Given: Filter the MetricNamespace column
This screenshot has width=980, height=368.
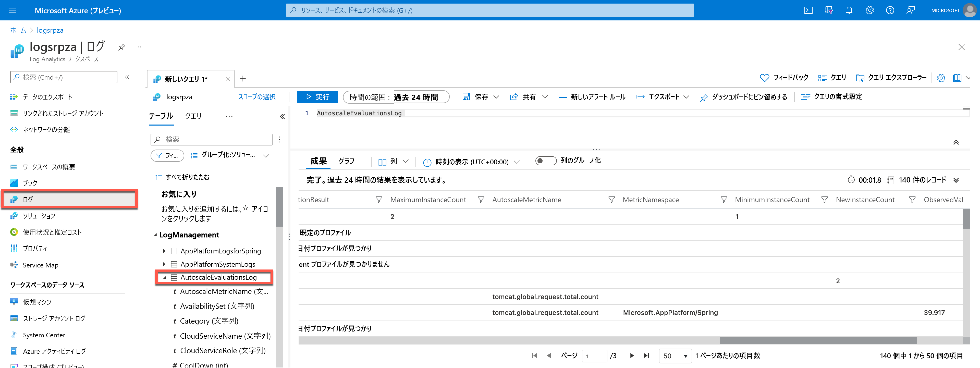Looking at the screenshot, I should [x=724, y=199].
